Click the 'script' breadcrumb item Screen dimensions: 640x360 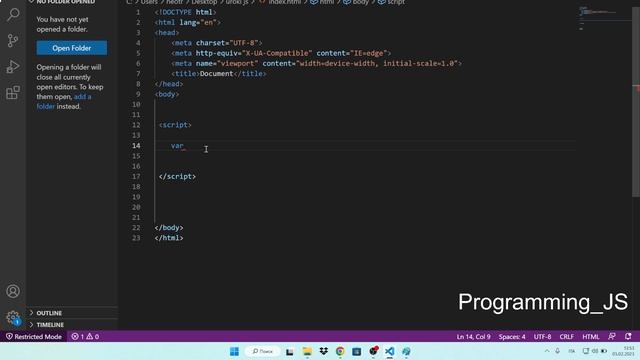(x=392, y=2)
